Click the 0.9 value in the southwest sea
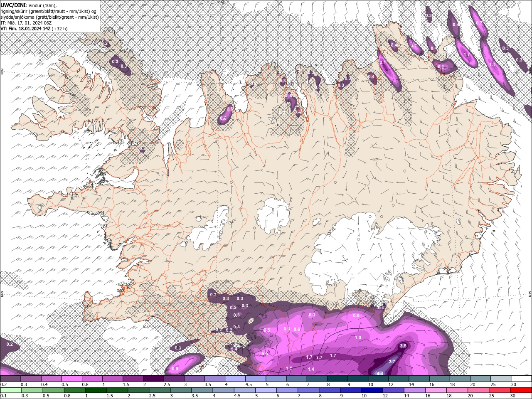 [175, 369]
